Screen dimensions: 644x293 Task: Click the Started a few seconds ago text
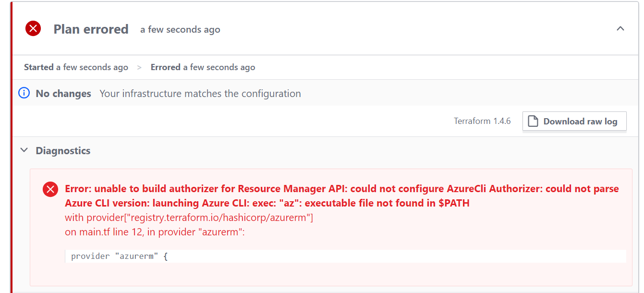coord(76,67)
